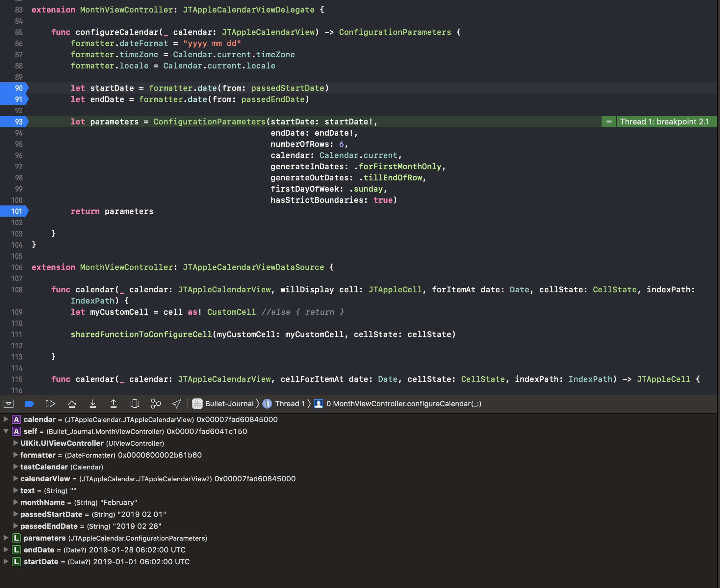Expand the calendarView variable
Image resolution: width=720 pixels, height=588 pixels.
(x=15, y=478)
